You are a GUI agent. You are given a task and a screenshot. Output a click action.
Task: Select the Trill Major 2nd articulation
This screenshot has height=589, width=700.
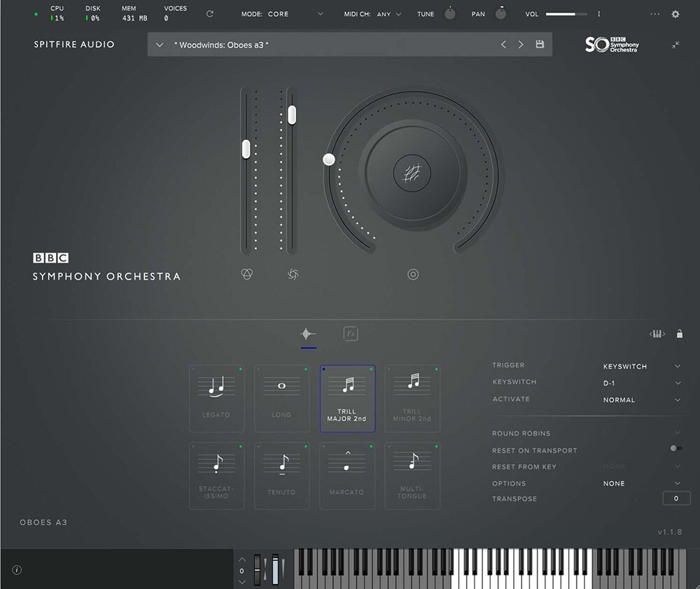(347, 399)
